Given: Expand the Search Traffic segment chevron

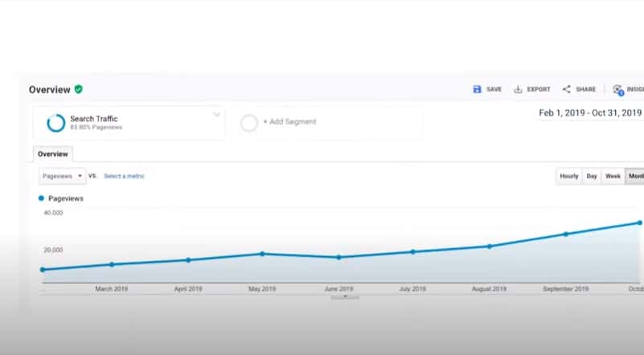Looking at the screenshot, I should point(216,115).
